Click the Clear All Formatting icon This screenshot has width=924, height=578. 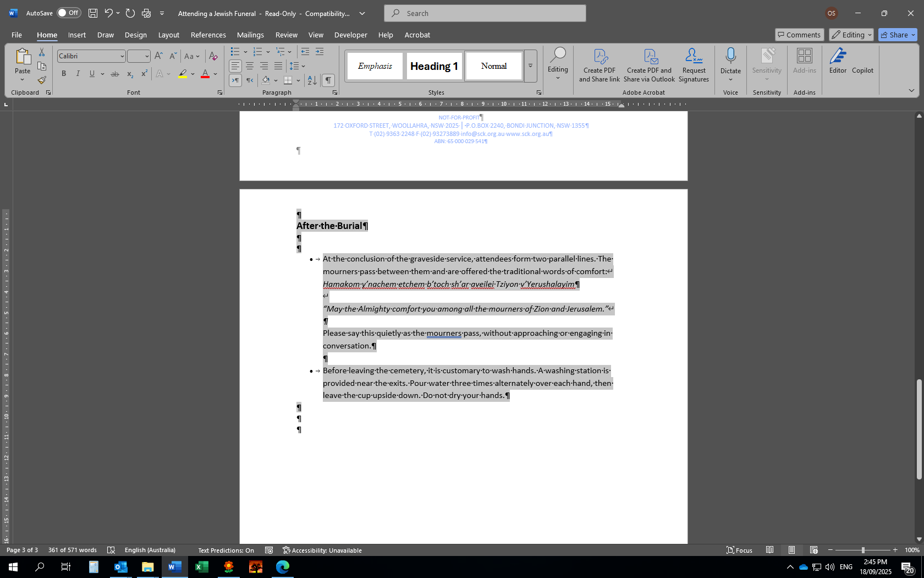[213, 56]
